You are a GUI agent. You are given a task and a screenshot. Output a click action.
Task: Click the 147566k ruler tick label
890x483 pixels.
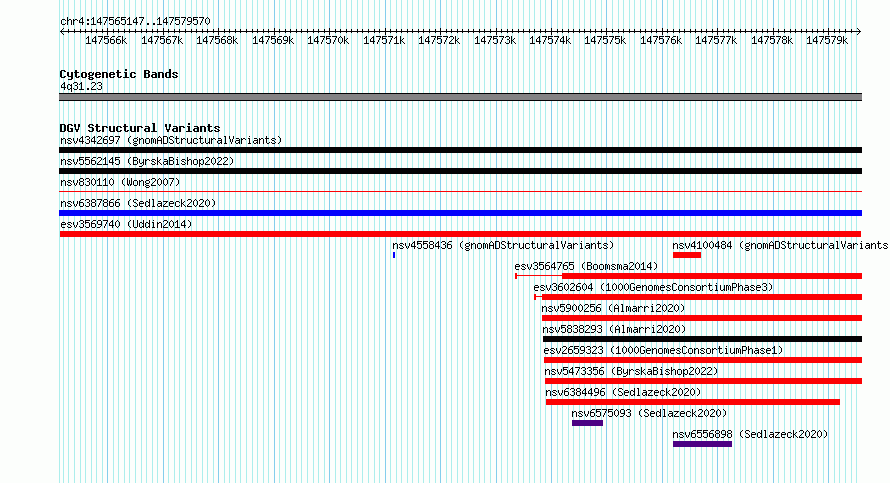(x=106, y=40)
